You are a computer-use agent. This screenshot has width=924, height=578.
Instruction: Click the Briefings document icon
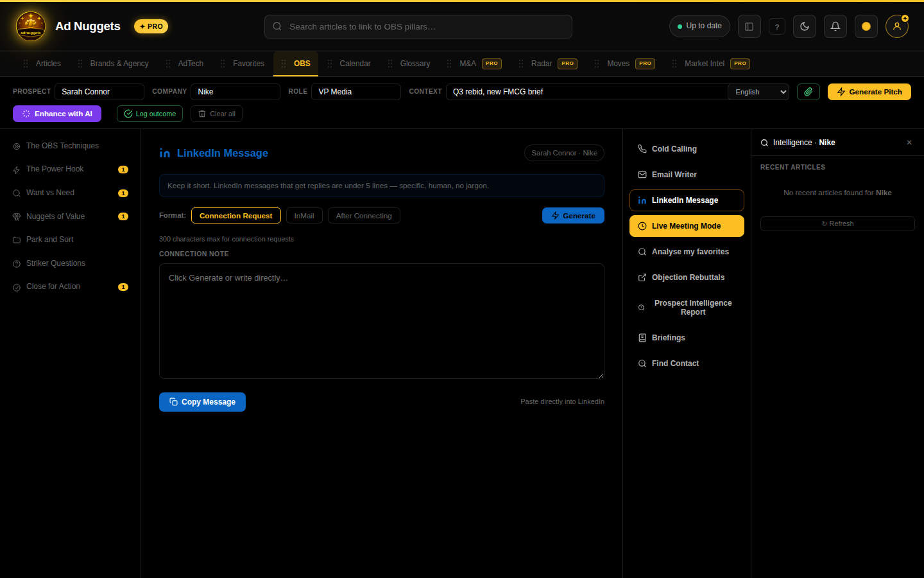click(x=642, y=338)
